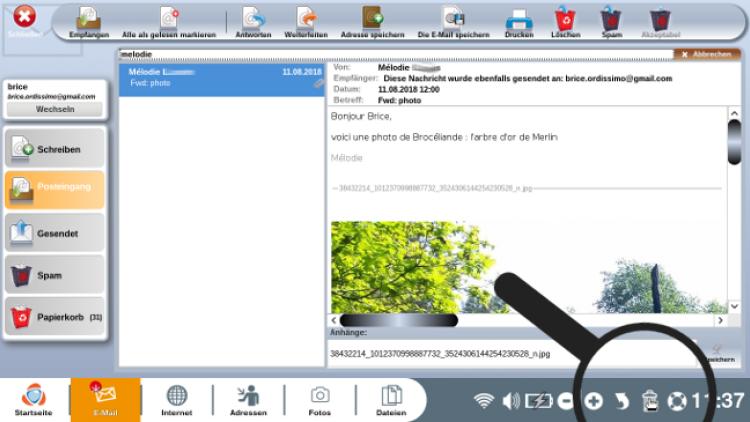Zoom out with the minus icon
This screenshot has height=422, width=750.
pos(566,401)
